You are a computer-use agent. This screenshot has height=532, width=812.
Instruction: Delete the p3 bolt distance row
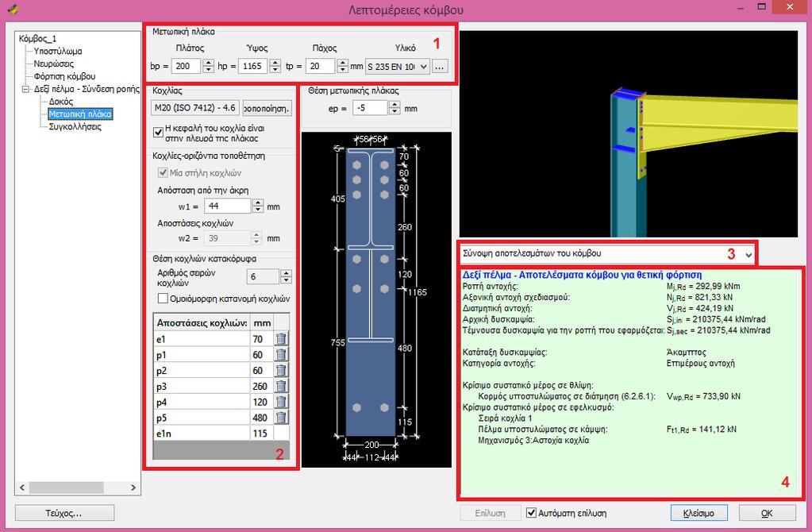click(281, 387)
